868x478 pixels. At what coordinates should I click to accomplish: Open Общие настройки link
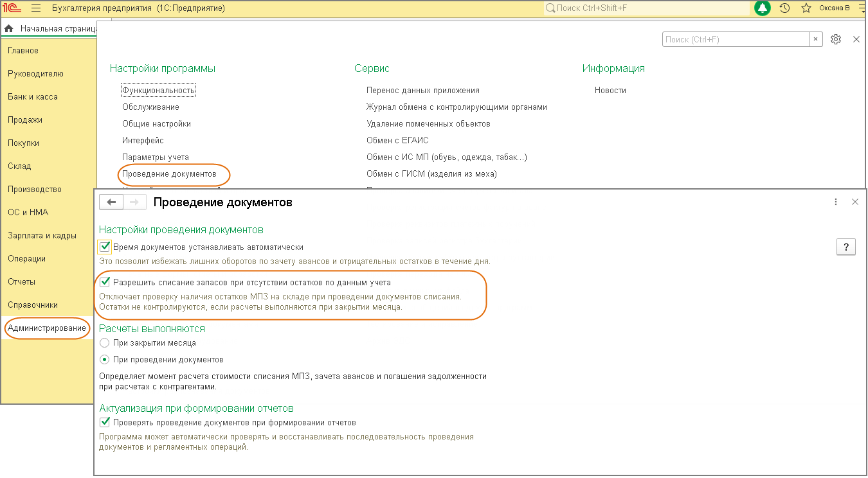[x=156, y=124]
